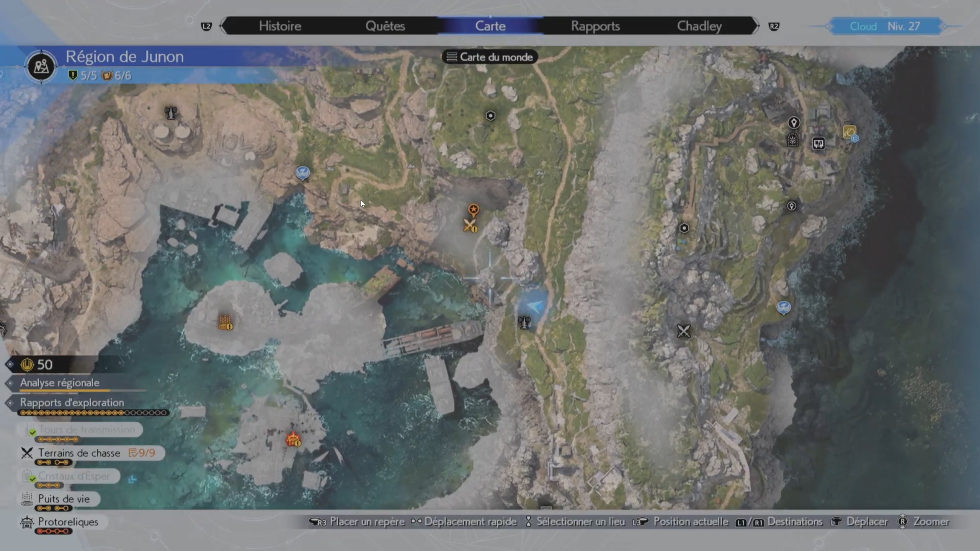Click the white crossed-swords hunting marker
Viewport: 980px width, 551px height.
coord(683,331)
